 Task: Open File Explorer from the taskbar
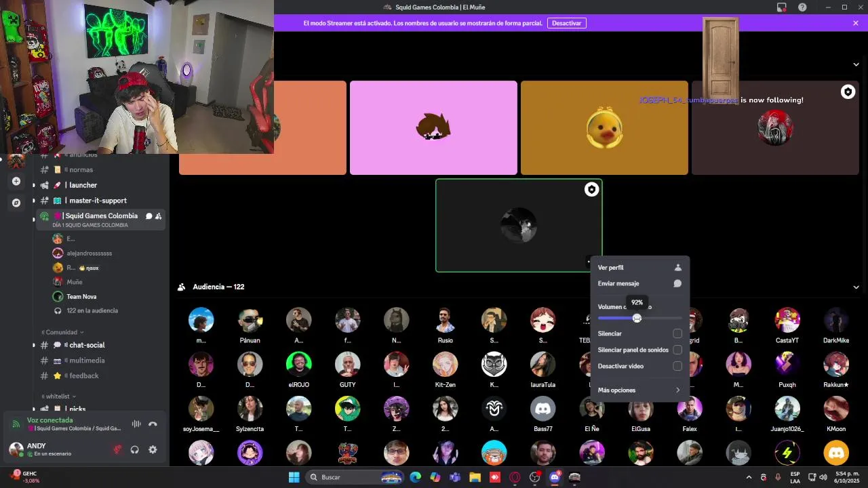[x=475, y=477]
